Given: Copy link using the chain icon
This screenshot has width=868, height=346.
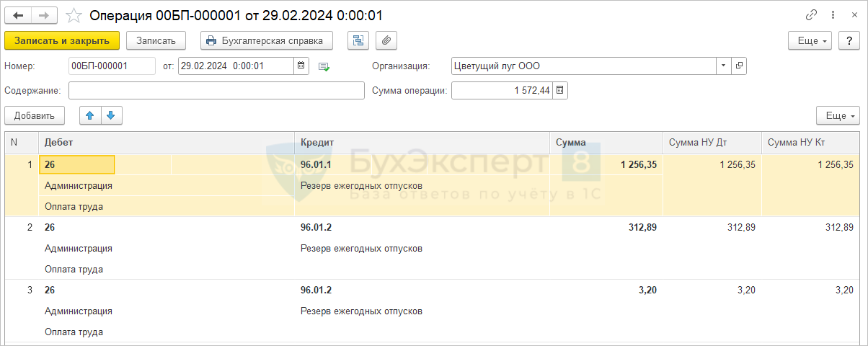Looking at the screenshot, I should [812, 14].
